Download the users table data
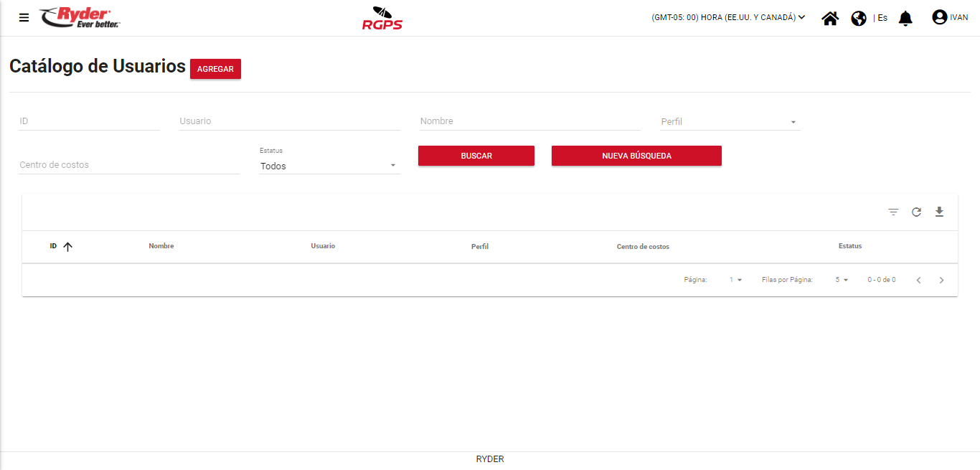 [939, 212]
